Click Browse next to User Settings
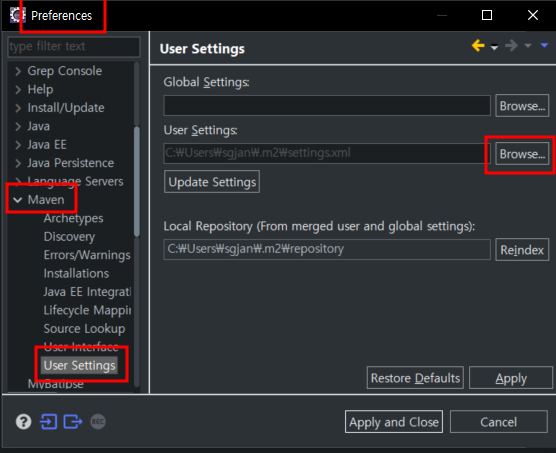This screenshot has height=453, width=556. tap(522, 154)
